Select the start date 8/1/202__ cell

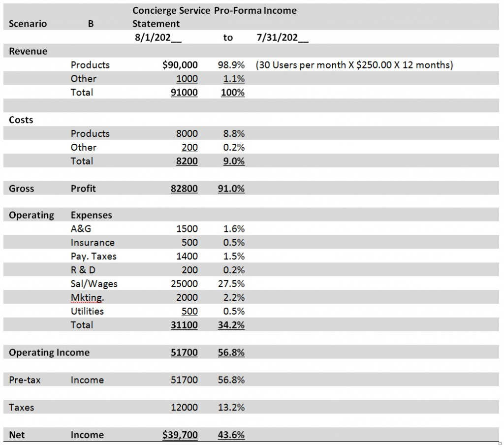pos(157,37)
